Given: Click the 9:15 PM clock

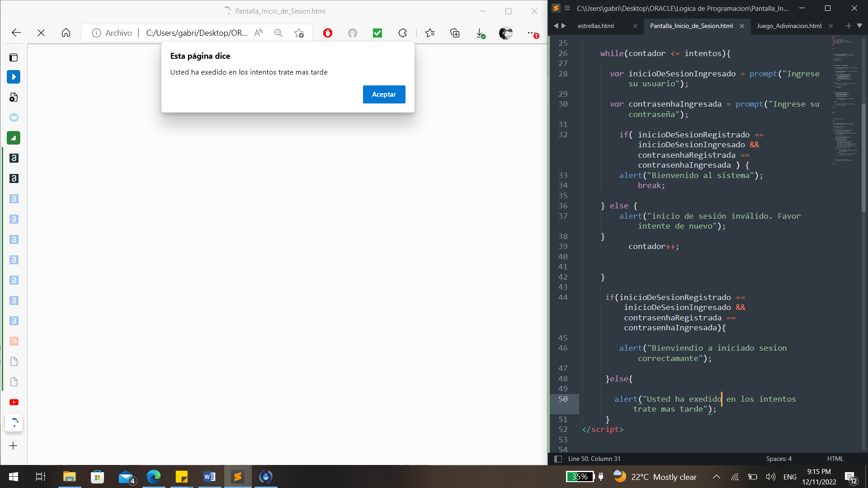Looking at the screenshot, I should (x=819, y=472).
